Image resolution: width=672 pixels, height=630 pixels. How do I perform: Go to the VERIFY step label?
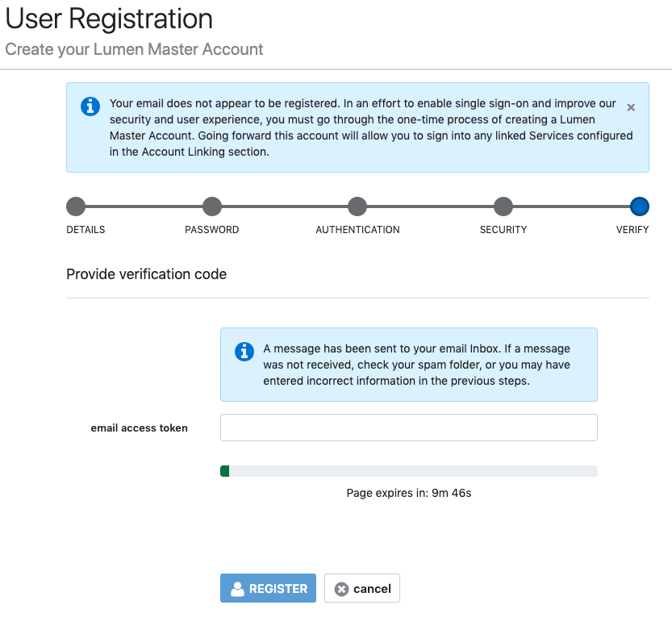pyautogui.click(x=632, y=230)
